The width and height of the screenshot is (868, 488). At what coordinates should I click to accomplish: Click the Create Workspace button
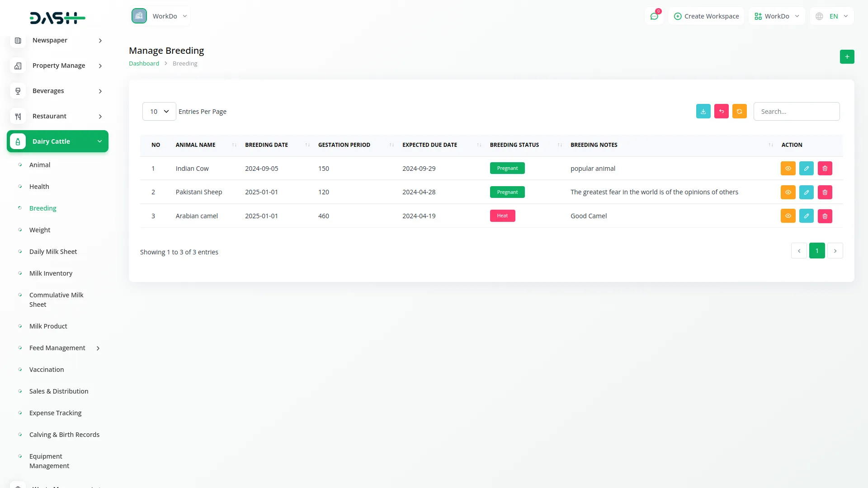706,16
